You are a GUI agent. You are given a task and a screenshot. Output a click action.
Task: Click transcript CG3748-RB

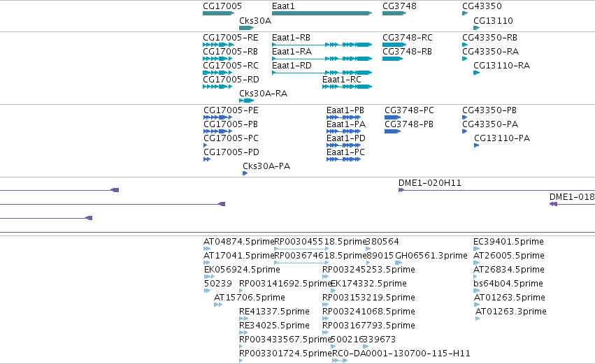pos(392,59)
